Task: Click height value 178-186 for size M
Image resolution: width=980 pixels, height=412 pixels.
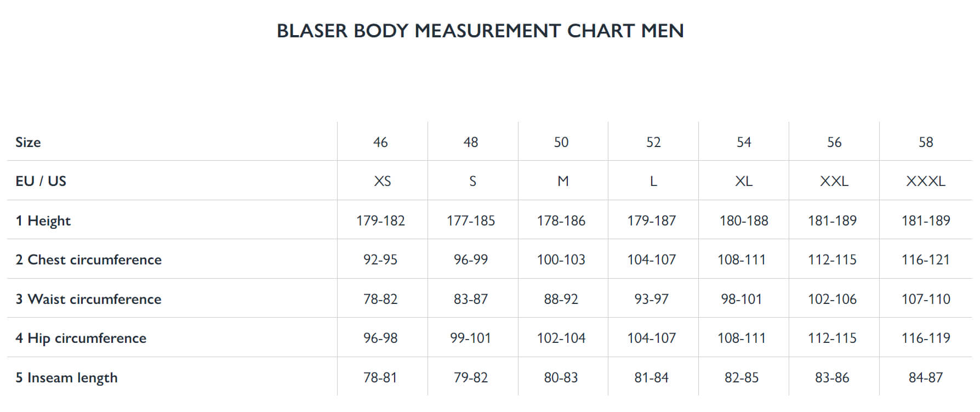Action: click(x=561, y=221)
